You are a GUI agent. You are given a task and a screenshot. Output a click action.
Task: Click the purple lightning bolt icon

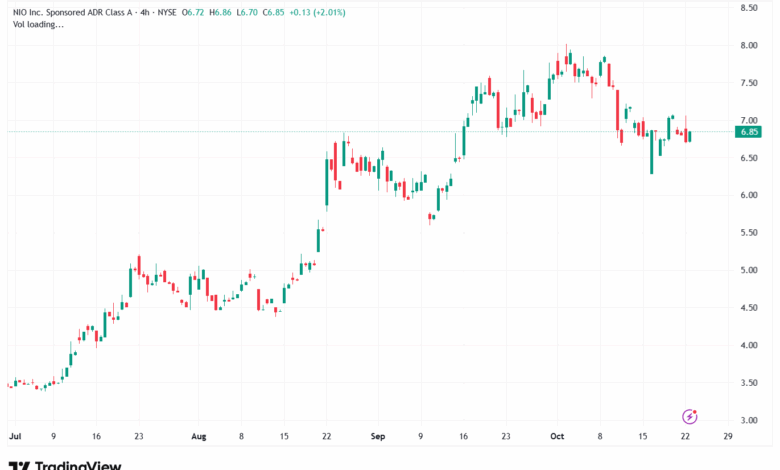coord(689,416)
